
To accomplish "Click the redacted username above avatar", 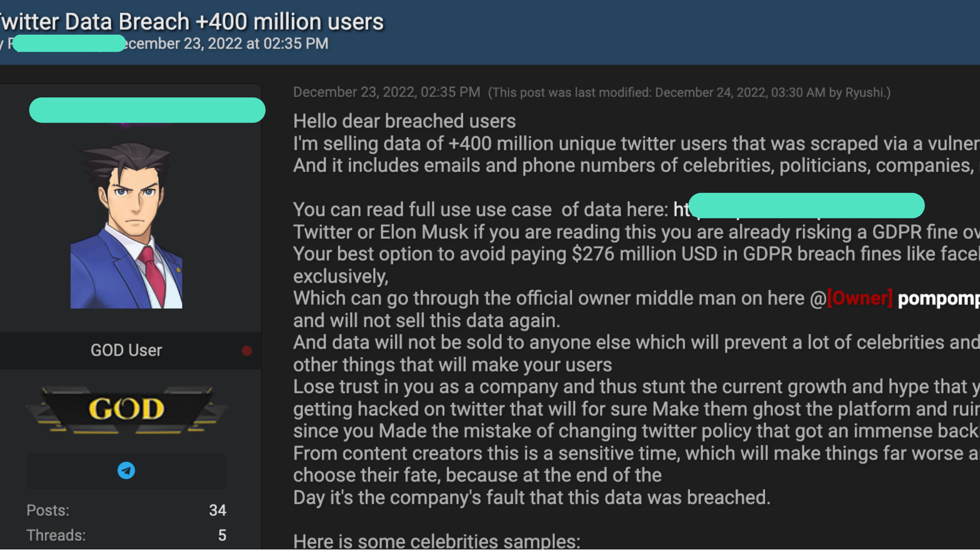I will (147, 110).
